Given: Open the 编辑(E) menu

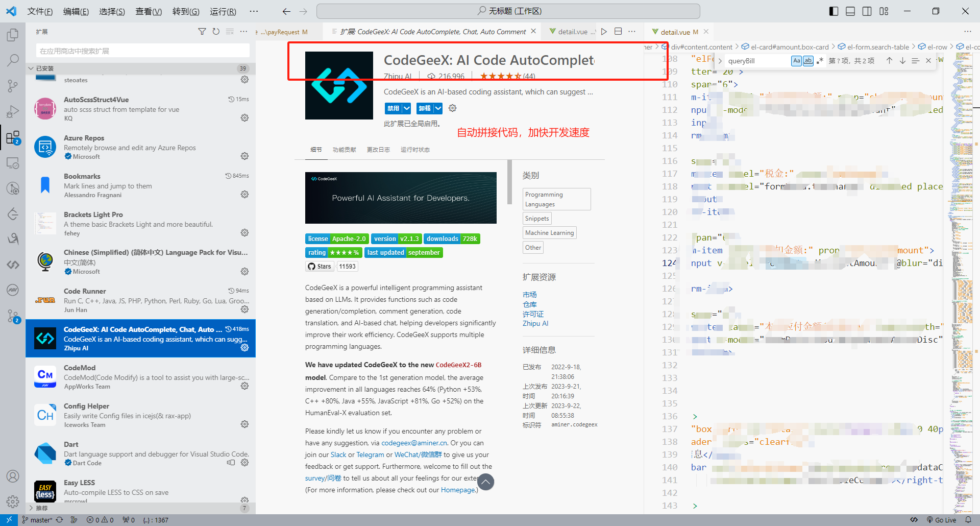Looking at the screenshot, I should pos(76,11).
